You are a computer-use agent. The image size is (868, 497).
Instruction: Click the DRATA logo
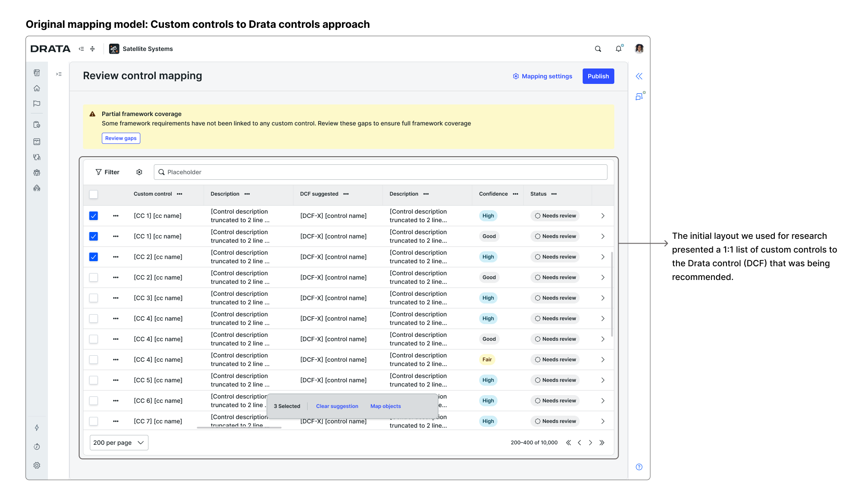click(x=50, y=49)
